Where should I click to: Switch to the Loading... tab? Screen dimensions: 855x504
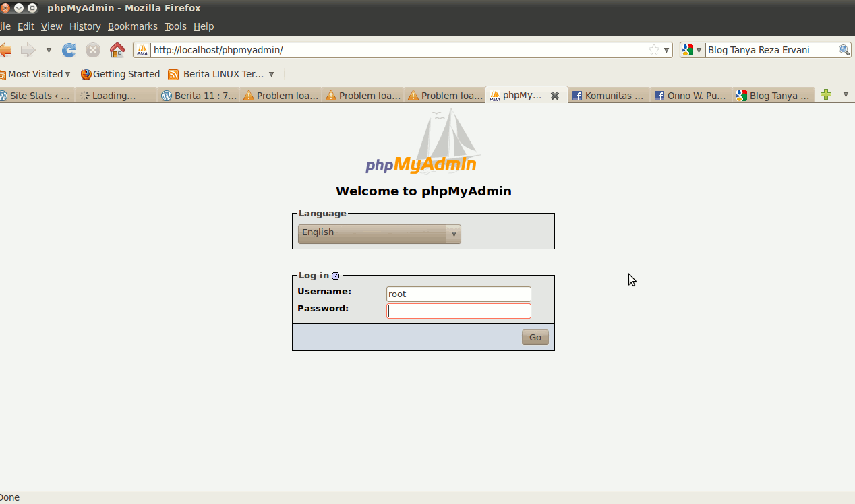[115, 96]
